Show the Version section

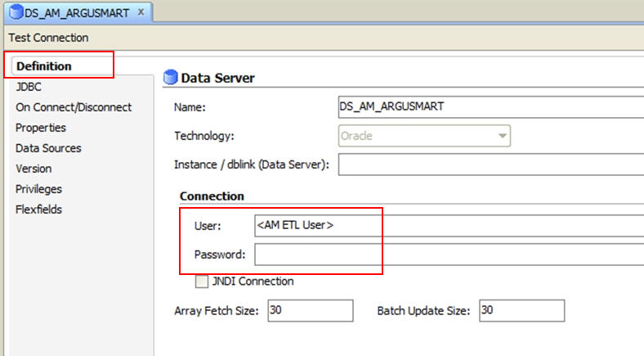tap(34, 169)
